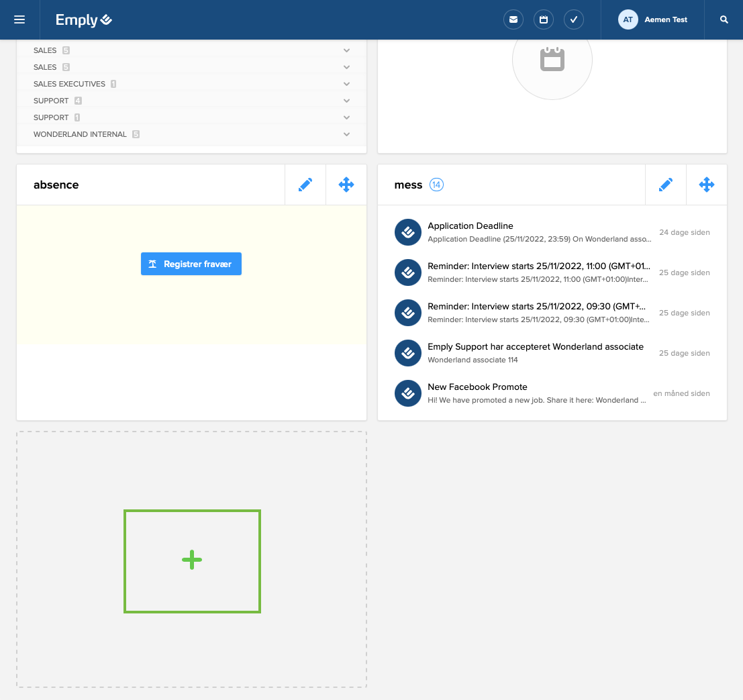743x700 pixels.
Task: Open the hamburger navigation menu
Action: point(19,19)
